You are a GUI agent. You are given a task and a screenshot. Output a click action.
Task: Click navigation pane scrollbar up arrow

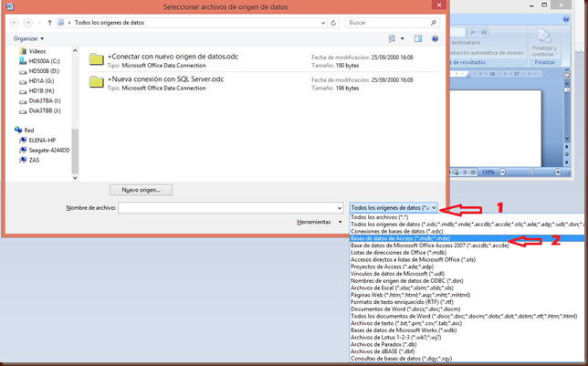point(75,50)
